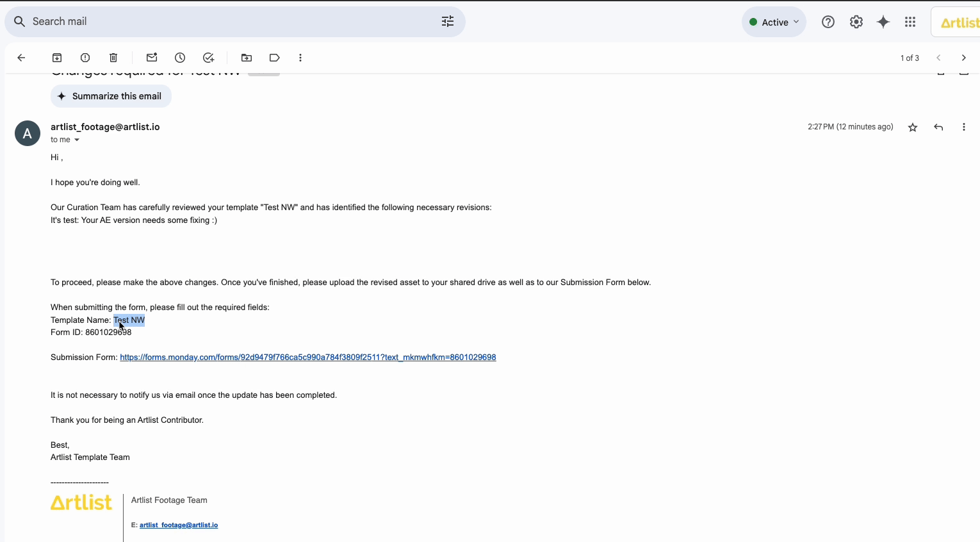980x542 pixels.
Task: Open toolbar More options menu
Action: (300, 58)
